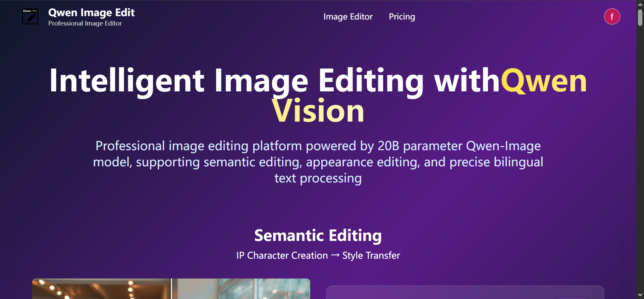Click the 'Professional Image Editor' subtitle
The height and width of the screenshot is (299, 644).
(85, 23)
